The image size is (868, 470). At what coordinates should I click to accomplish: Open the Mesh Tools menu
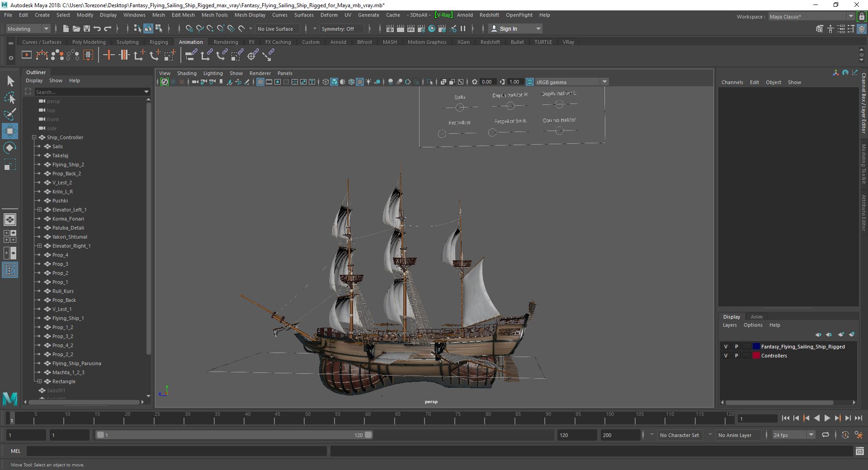[x=214, y=15]
